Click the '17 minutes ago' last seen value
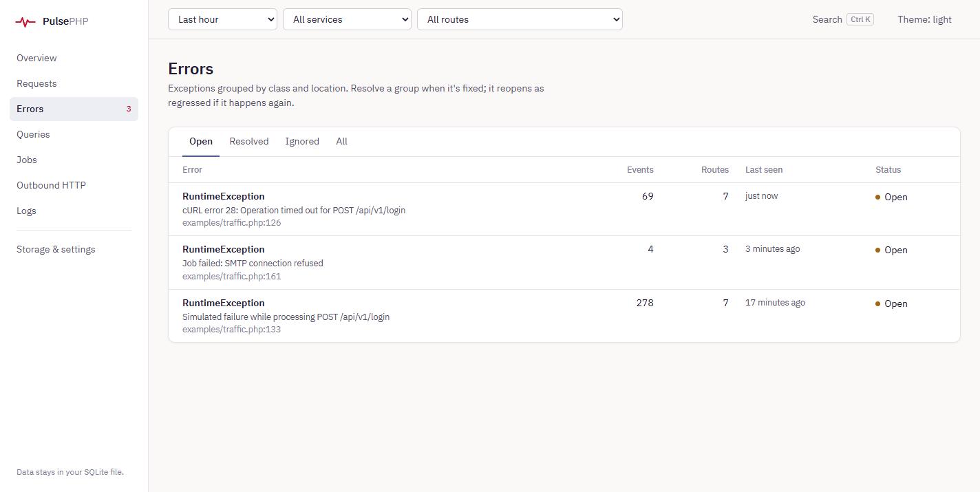The height and width of the screenshot is (492, 980). 775,303
